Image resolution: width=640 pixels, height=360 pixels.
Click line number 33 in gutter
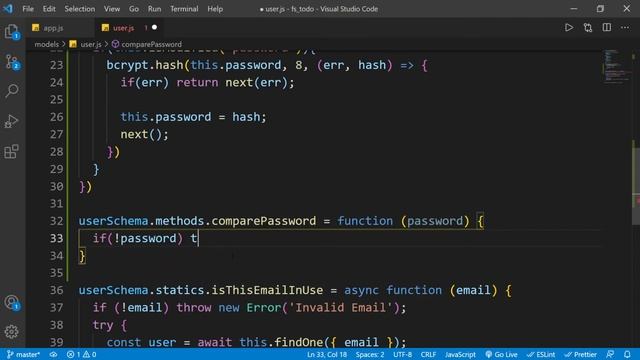point(57,238)
